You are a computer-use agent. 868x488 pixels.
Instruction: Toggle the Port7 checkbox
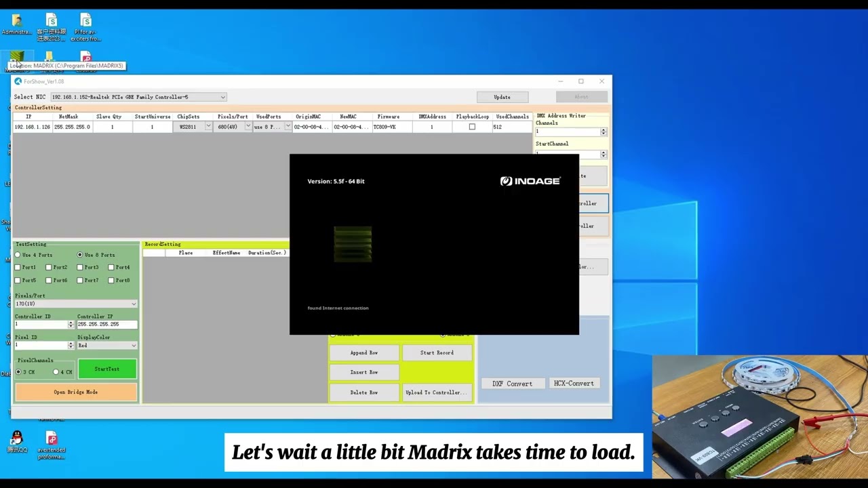tap(80, 280)
